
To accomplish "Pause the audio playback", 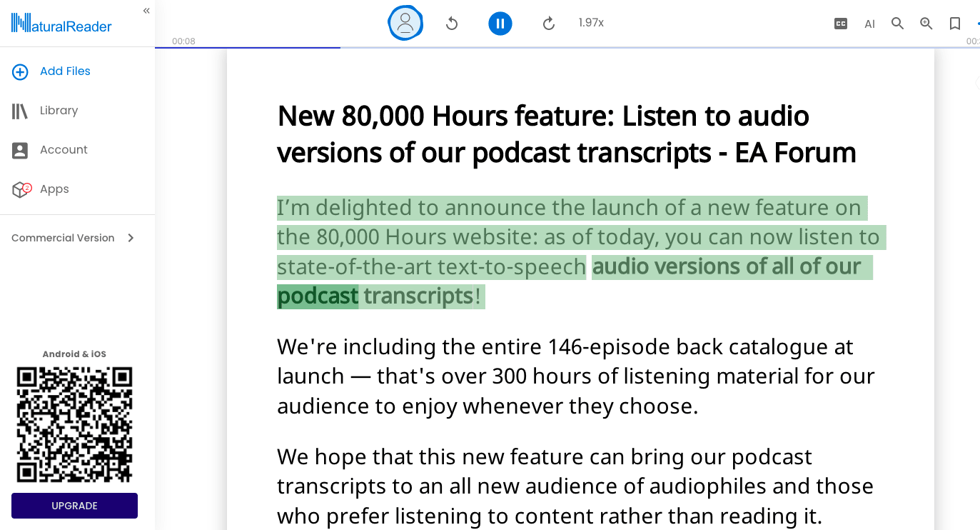I will [x=500, y=24].
